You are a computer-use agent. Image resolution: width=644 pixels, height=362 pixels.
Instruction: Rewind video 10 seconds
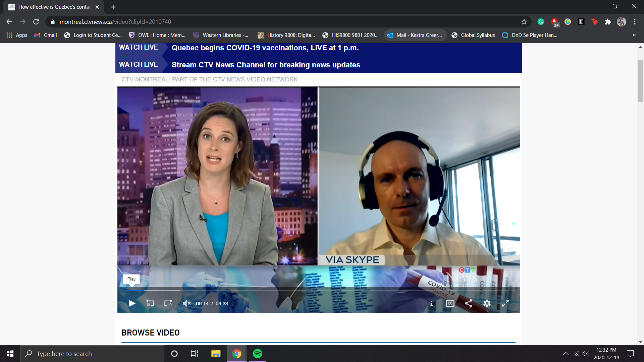150,303
